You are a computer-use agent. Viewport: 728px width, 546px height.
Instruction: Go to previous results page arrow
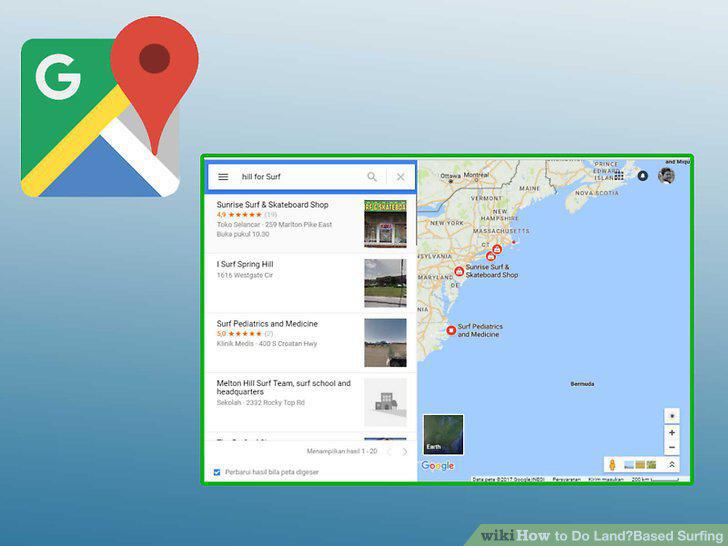click(x=390, y=451)
